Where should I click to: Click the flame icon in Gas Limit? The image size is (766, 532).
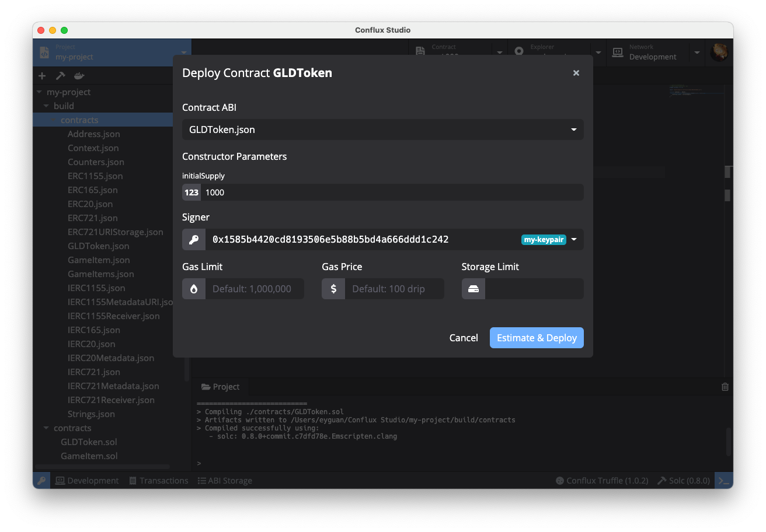(194, 289)
